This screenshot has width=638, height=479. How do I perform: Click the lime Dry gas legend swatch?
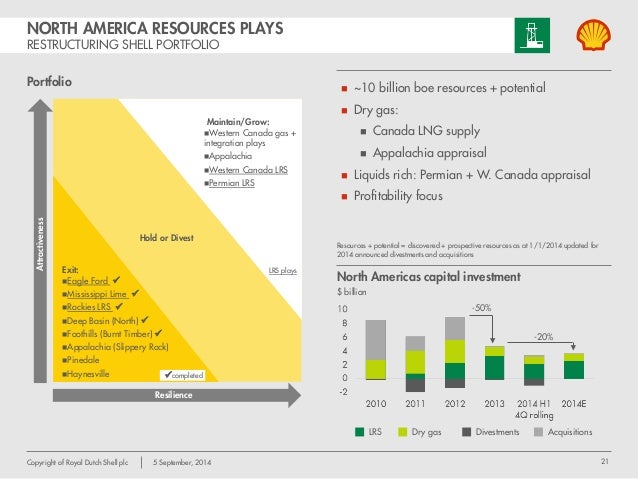[x=402, y=432]
